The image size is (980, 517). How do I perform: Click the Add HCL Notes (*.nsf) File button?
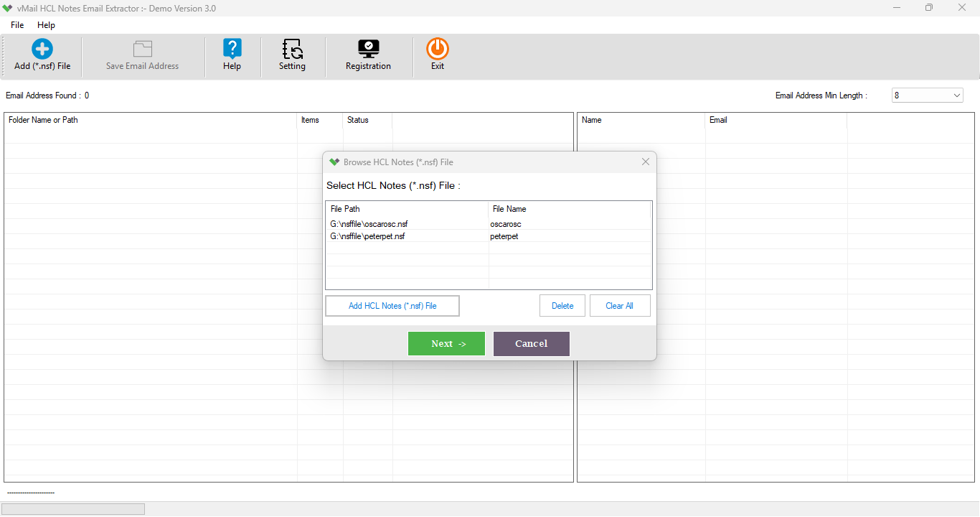392,306
